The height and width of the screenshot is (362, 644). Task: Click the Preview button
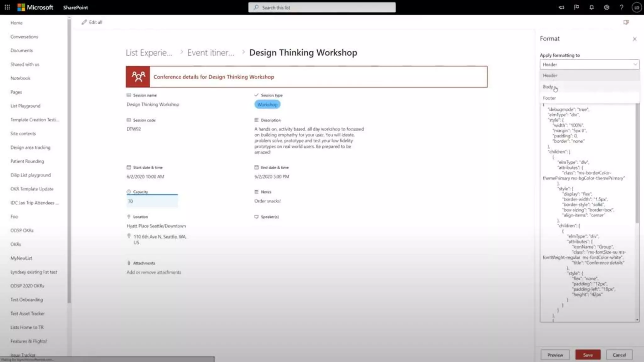555,355
